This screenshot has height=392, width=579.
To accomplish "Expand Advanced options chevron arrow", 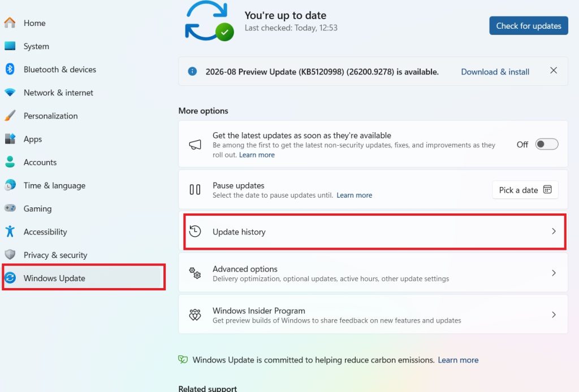I will (x=554, y=273).
